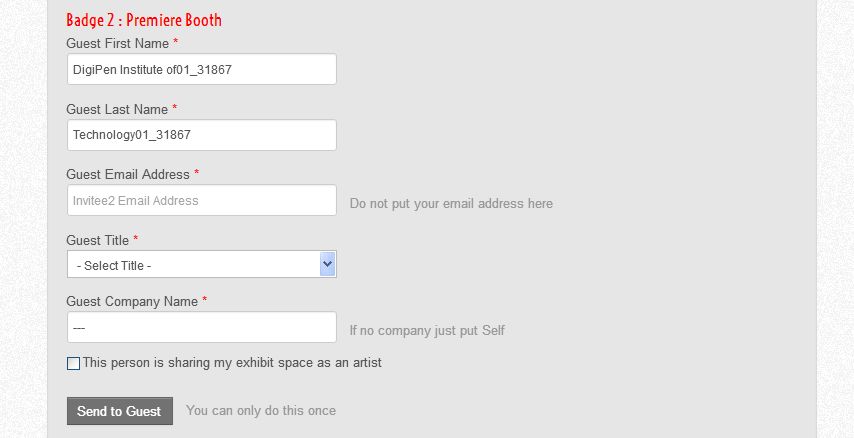Click 'You can only do this once' note
This screenshot has width=854, height=438.
coord(261,411)
